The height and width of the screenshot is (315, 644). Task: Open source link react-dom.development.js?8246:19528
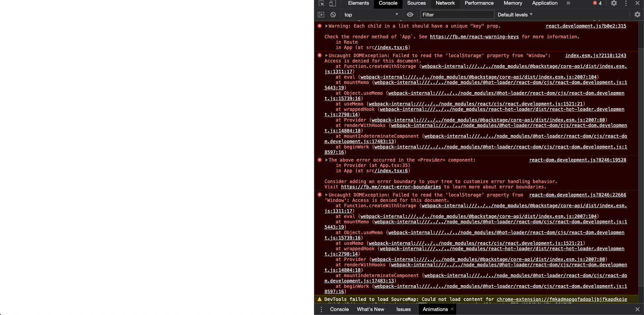(x=578, y=160)
